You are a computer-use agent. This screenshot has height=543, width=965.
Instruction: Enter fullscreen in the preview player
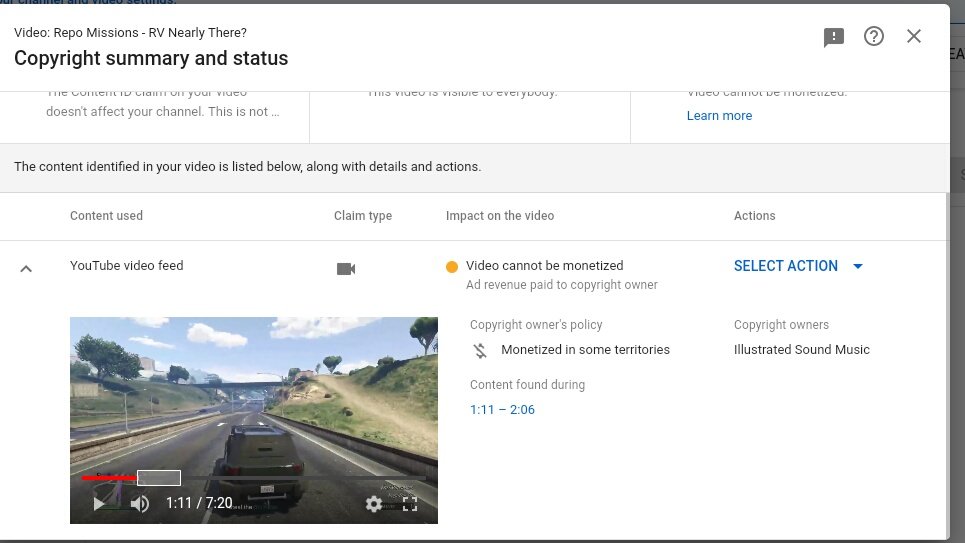coord(410,504)
